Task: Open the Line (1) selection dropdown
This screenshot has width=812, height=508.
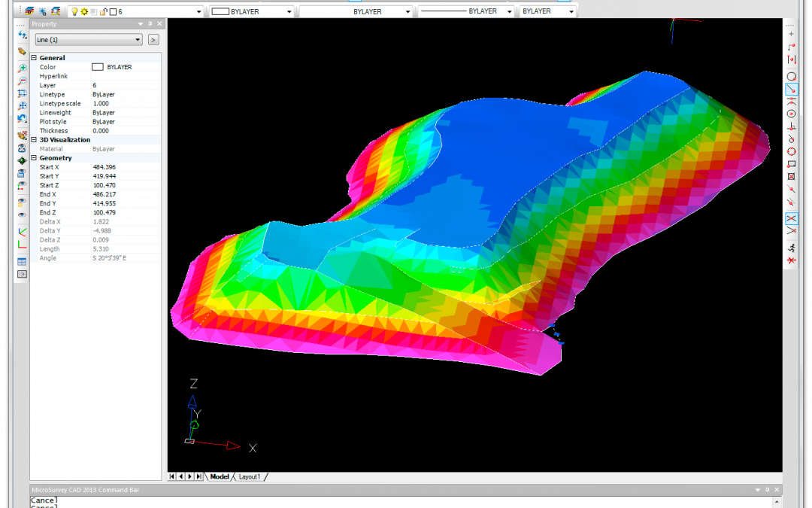Action: [x=88, y=40]
